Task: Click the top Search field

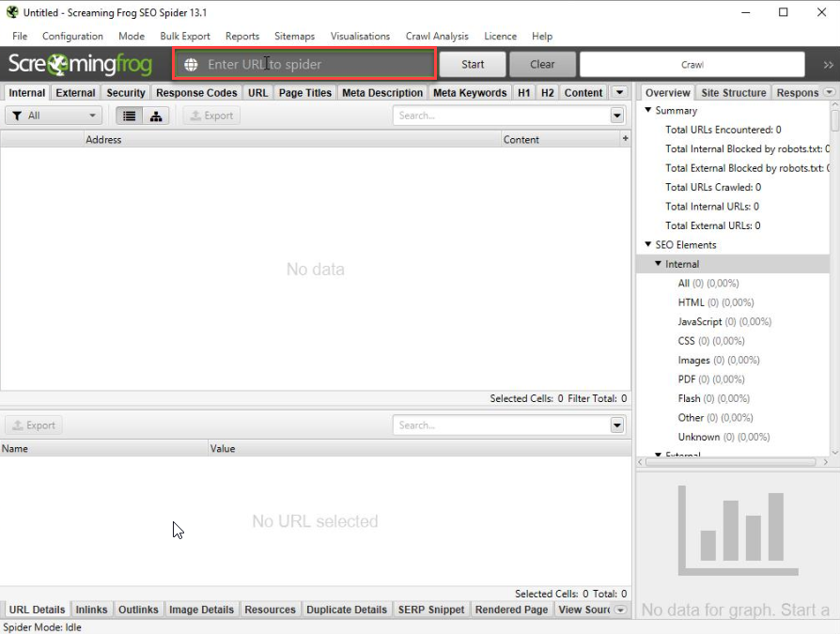Action: [x=502, y=116]
